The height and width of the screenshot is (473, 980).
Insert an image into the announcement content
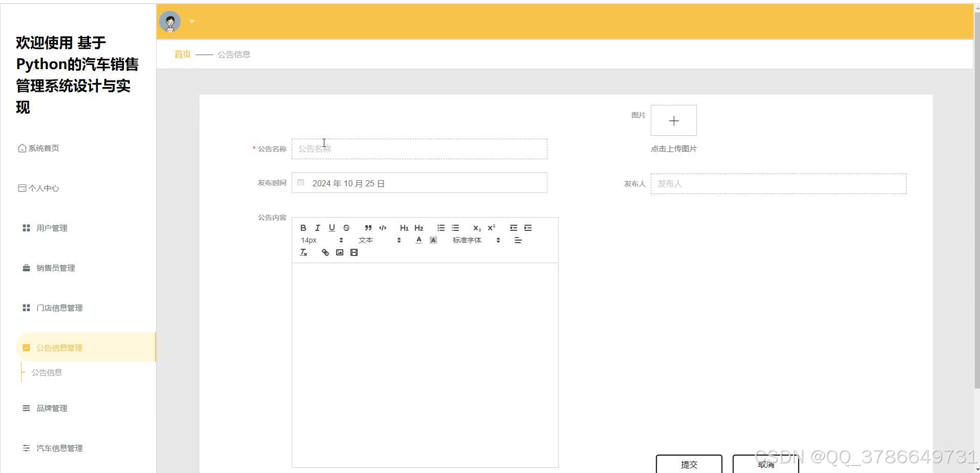pyautogui.click(x=339, y=252)
